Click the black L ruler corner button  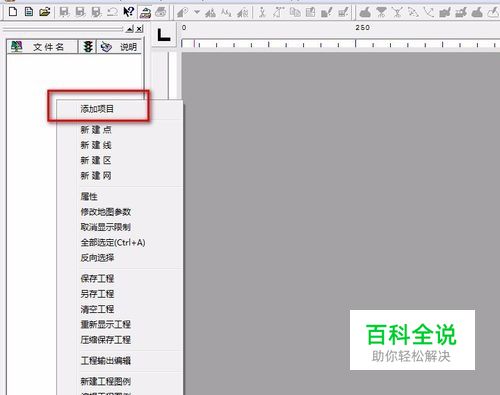[163, 35]
